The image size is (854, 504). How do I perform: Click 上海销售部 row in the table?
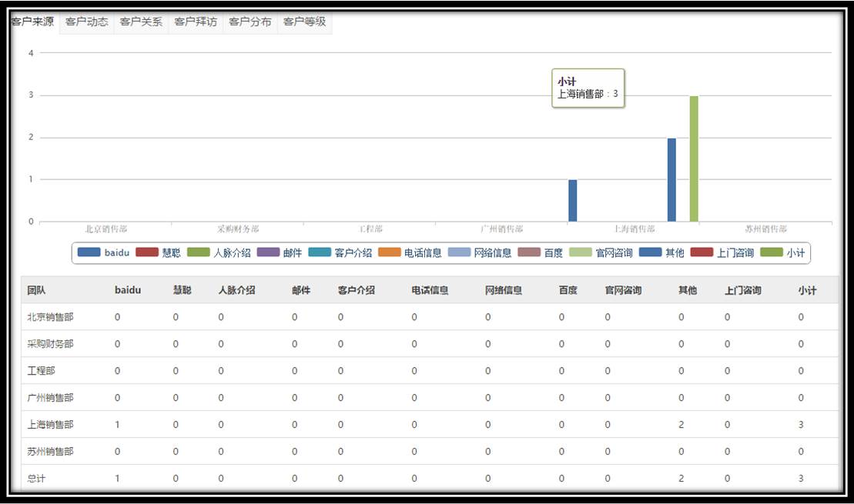point(51,425)
